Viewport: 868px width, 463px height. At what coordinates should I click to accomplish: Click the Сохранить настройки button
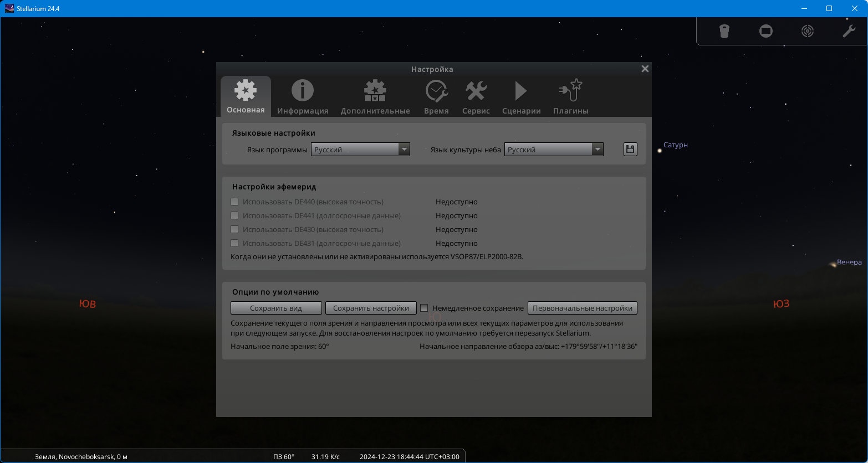pyautogui.click(x=371, y=308)
